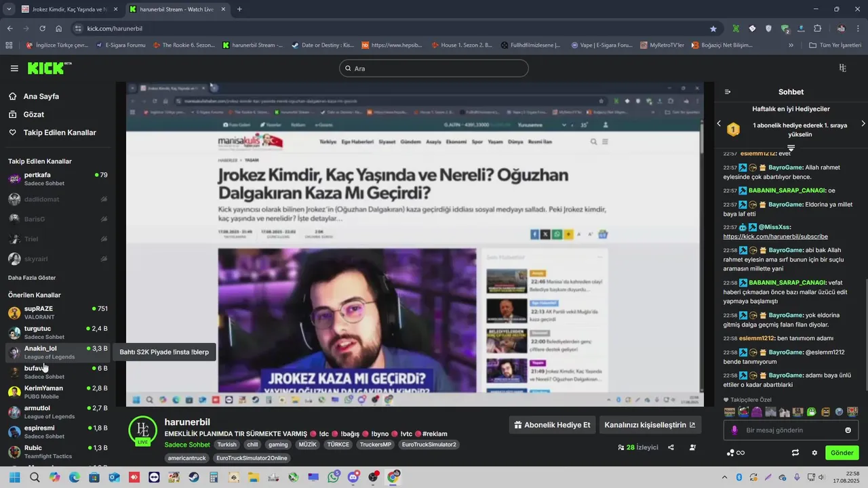Click the Ara search field

[434, 68]
